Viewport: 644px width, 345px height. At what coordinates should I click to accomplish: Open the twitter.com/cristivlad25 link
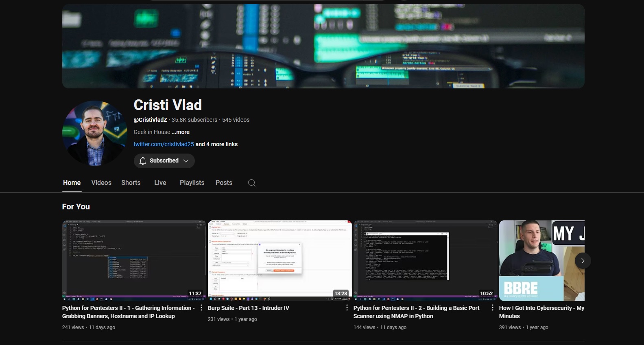164,144
